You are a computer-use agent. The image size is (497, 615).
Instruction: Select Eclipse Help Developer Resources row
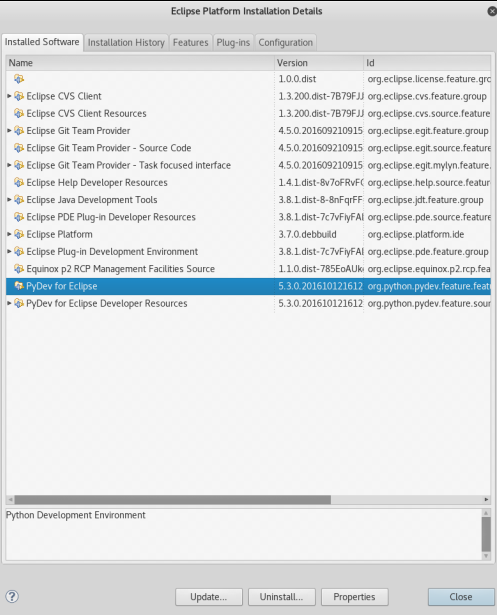point(248,182)
